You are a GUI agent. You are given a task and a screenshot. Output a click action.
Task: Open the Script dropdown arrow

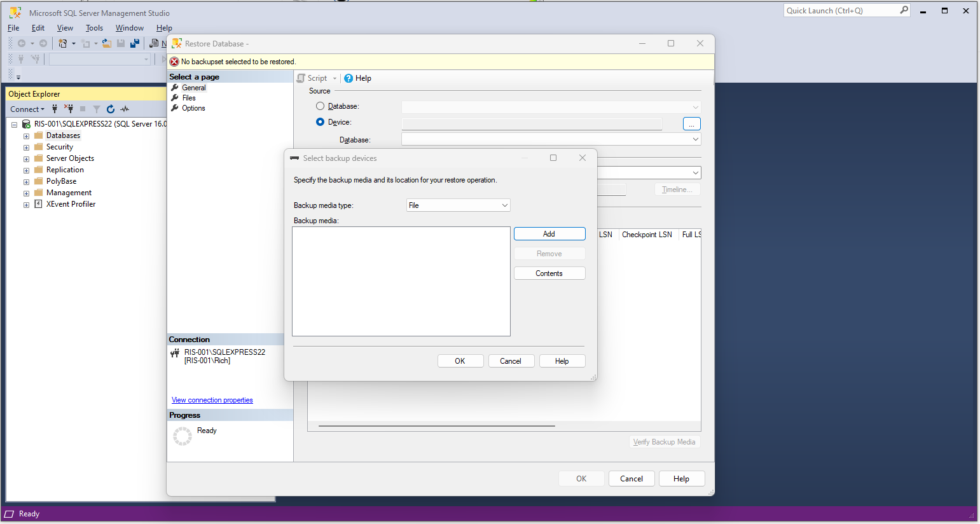pyautogui.click(x=335, y=79)
